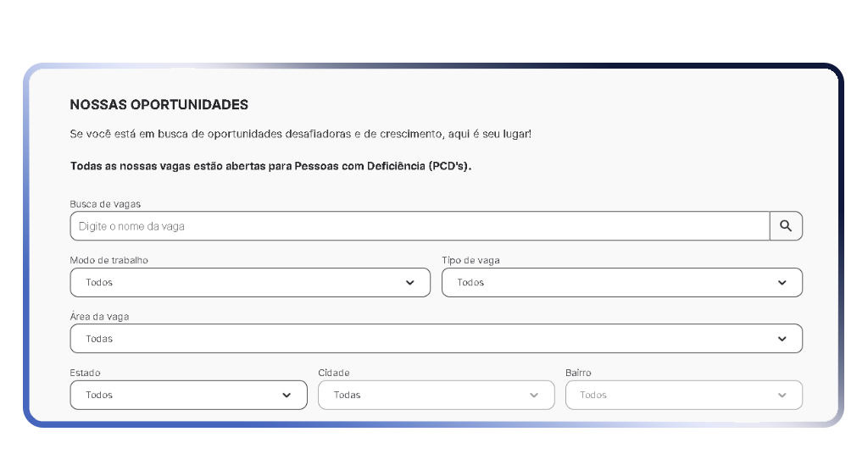Click the 'Modo de trabalho' label text
868x454 pixels.
pos(109,261)
